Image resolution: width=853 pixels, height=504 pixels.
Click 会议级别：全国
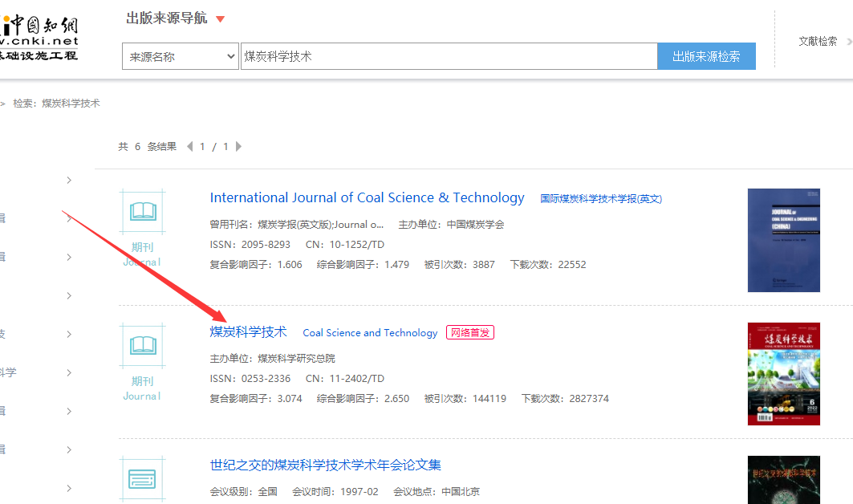click(244, 491)
